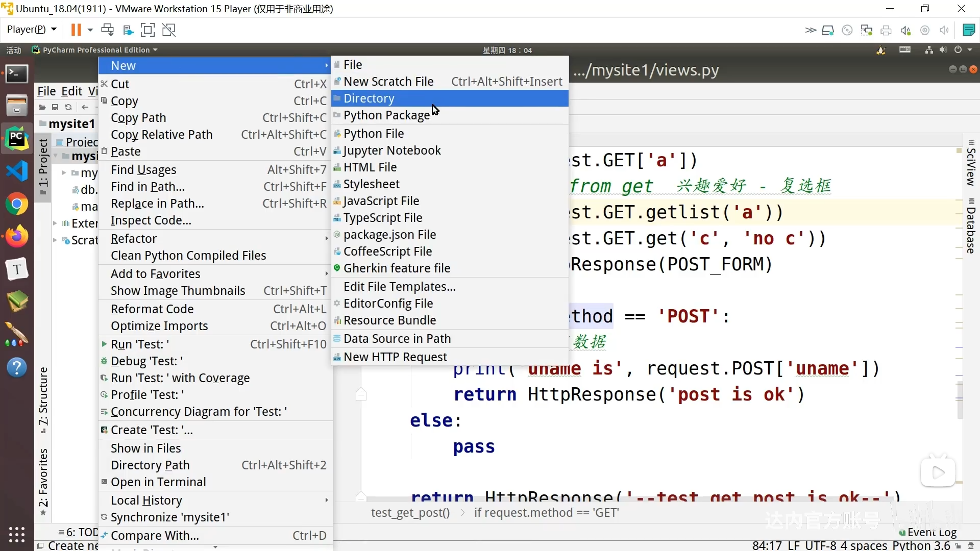
Task: Pause the virtual machine in VMware toolbar
Action: click(76, 30)
